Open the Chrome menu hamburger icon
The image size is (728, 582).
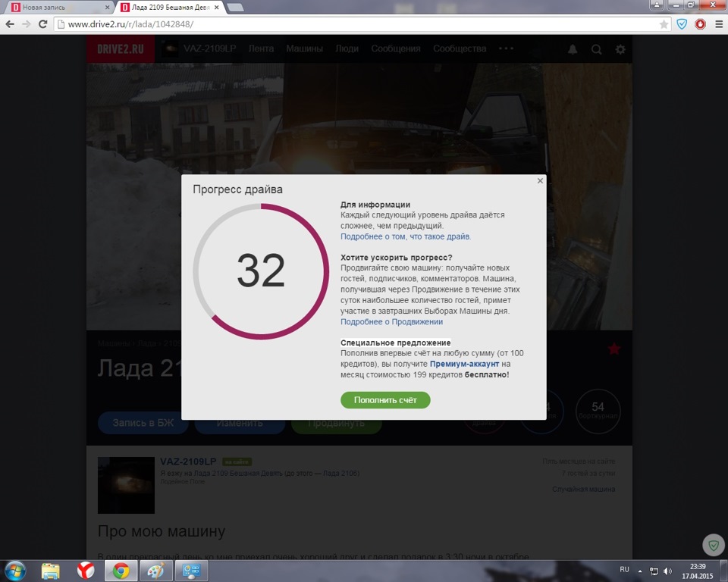tap(719, 24)
